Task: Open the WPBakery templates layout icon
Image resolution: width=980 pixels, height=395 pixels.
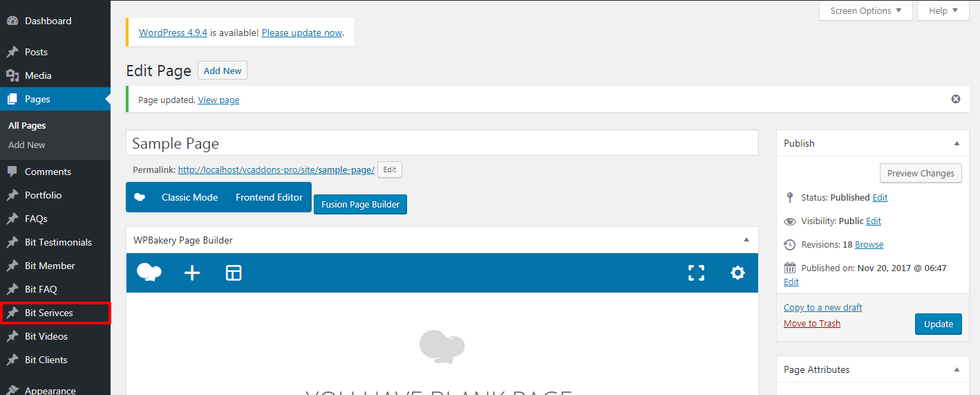Action: 234,273
